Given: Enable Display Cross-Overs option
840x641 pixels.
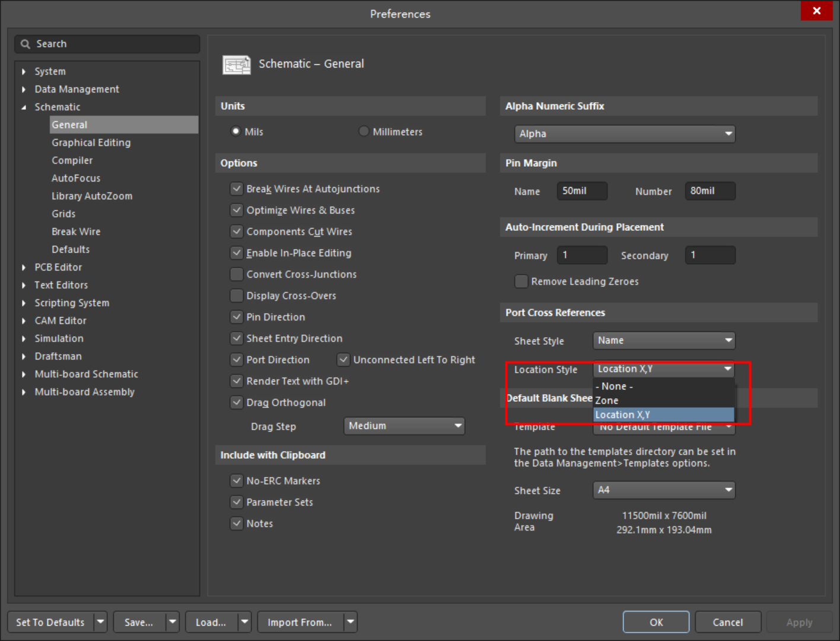Looking at the screenshot, I should pos(237,296).
